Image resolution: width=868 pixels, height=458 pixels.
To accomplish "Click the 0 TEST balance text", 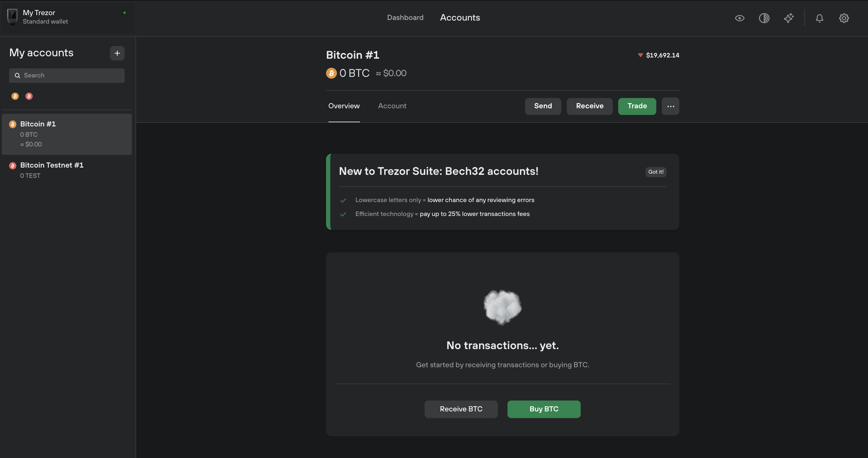I will [x=30, y=176].
